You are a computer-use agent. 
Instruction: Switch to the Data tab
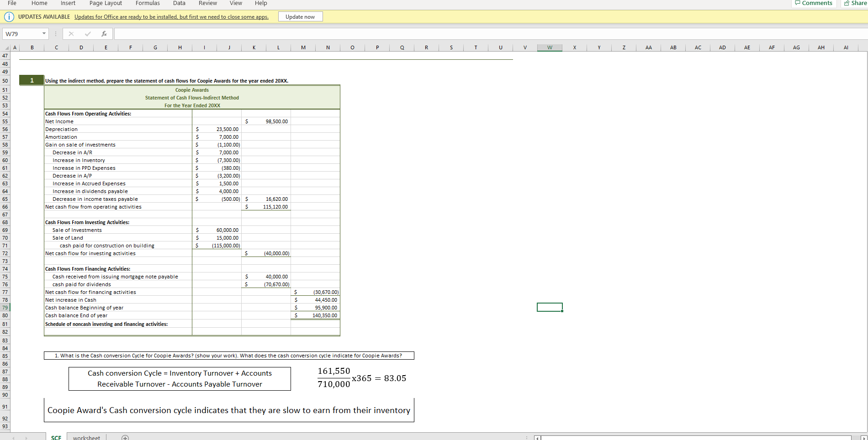point(179,3)
